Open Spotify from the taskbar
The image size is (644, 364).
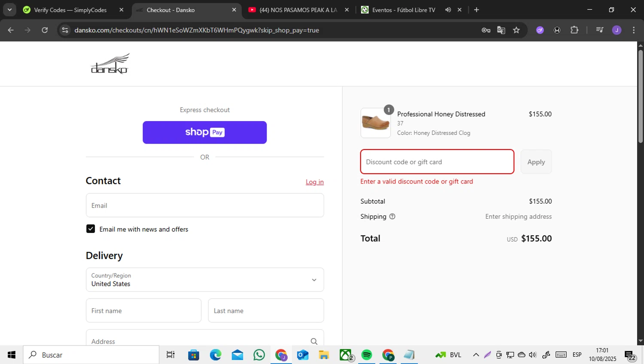pyautogui.click(x=367, y=355)
